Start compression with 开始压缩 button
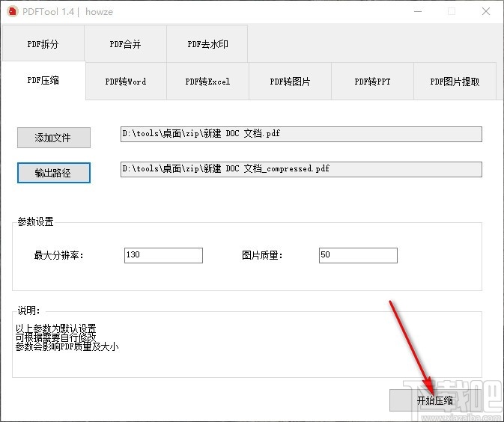This screenshot has height=422, width=504. tap(436, 400)
